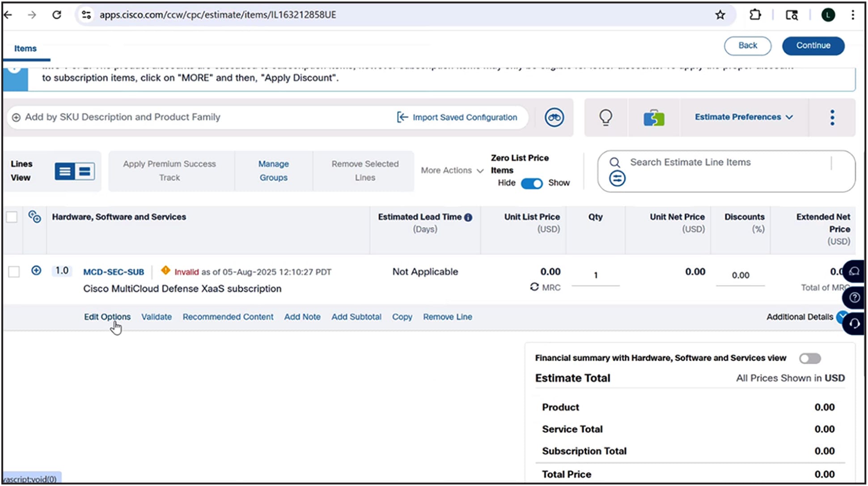868x486 pixels.
Task: Click the 'Subscription Total' summary row
Action: point(689,451)
